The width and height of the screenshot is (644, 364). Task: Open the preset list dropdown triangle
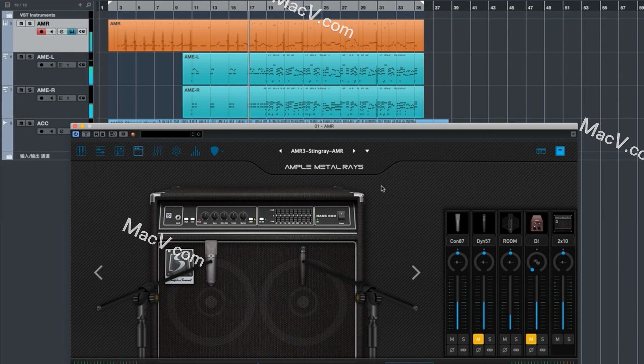click(x=367, y=151)
